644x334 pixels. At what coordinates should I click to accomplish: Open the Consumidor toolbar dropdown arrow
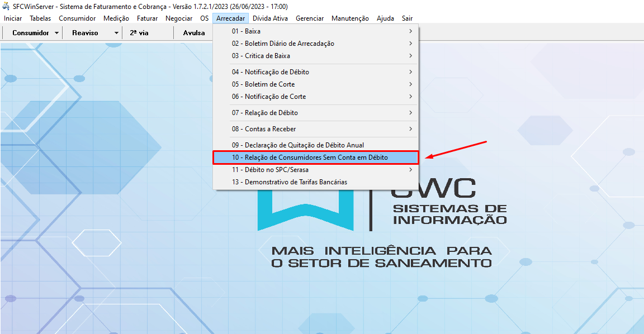coord(57,33)
